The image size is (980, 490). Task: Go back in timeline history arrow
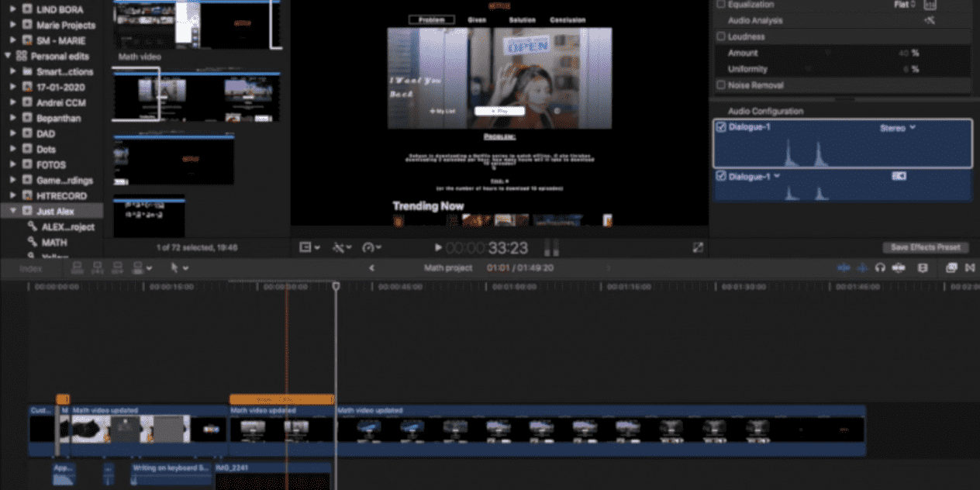pos(371,268)
